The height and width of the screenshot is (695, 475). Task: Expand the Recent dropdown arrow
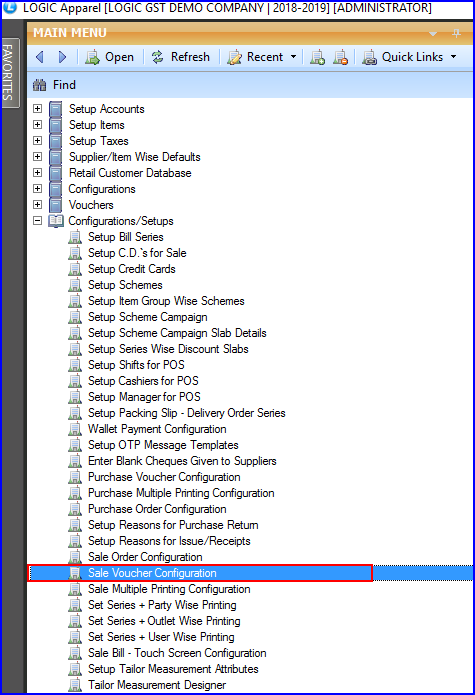pos(293,57)
